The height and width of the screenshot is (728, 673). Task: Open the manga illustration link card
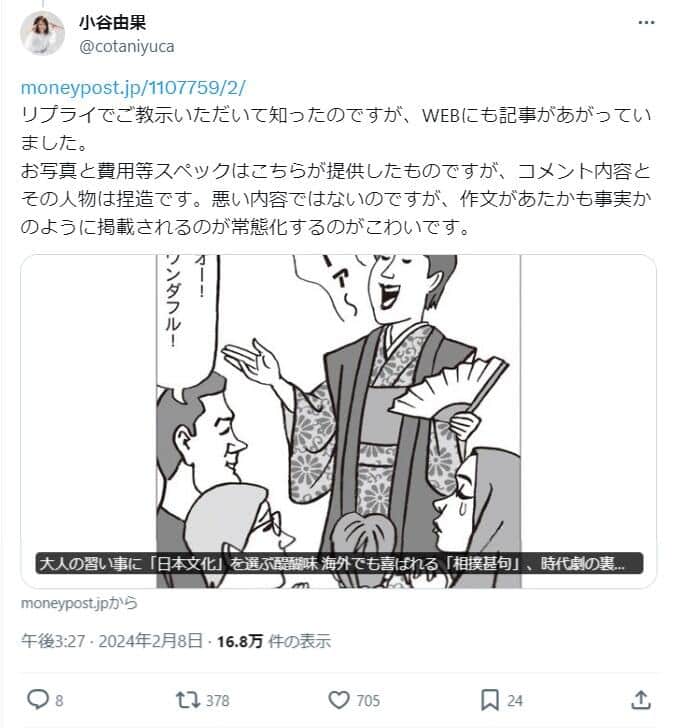point(338,421)
